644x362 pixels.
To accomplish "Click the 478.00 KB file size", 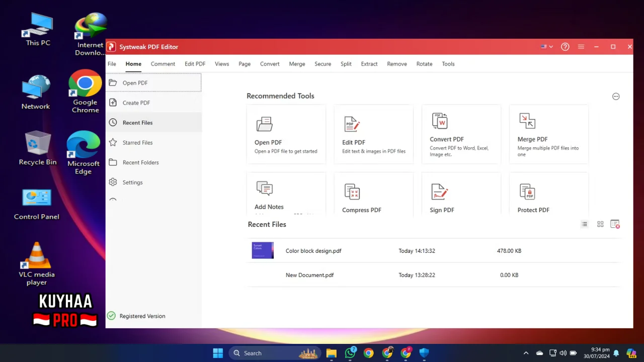I will [509, 251].
